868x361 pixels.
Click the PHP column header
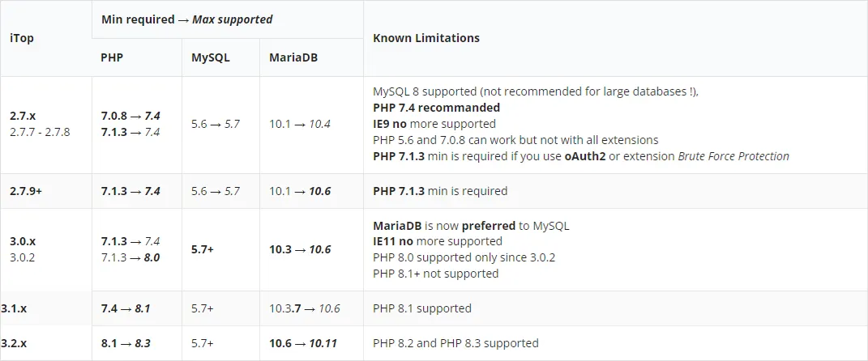click(112, 57)
